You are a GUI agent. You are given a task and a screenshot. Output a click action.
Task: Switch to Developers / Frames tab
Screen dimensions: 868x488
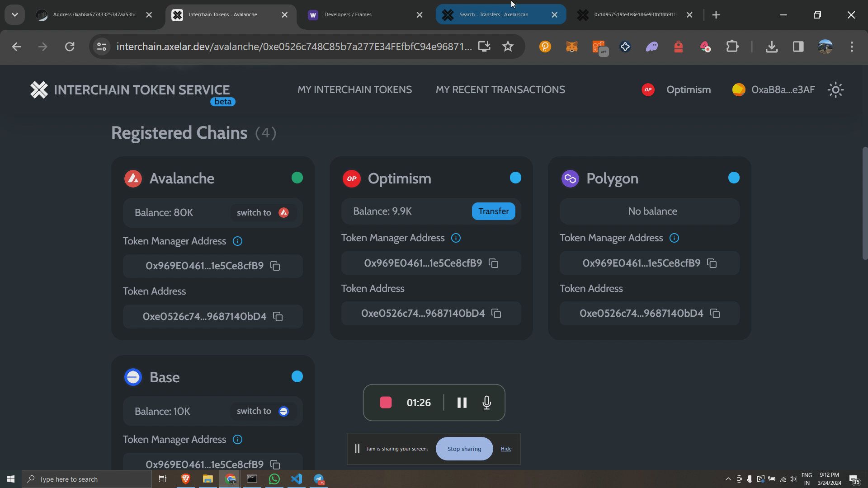(365, 15)
